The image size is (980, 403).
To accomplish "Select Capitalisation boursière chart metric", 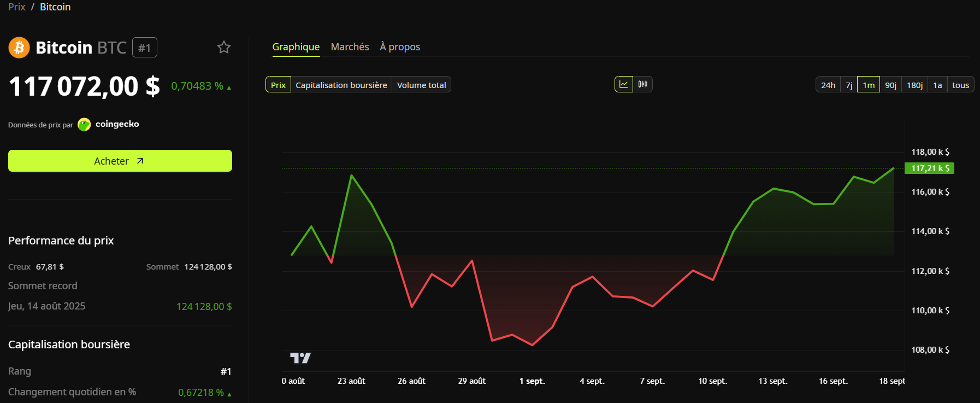I will click(341, 85).
